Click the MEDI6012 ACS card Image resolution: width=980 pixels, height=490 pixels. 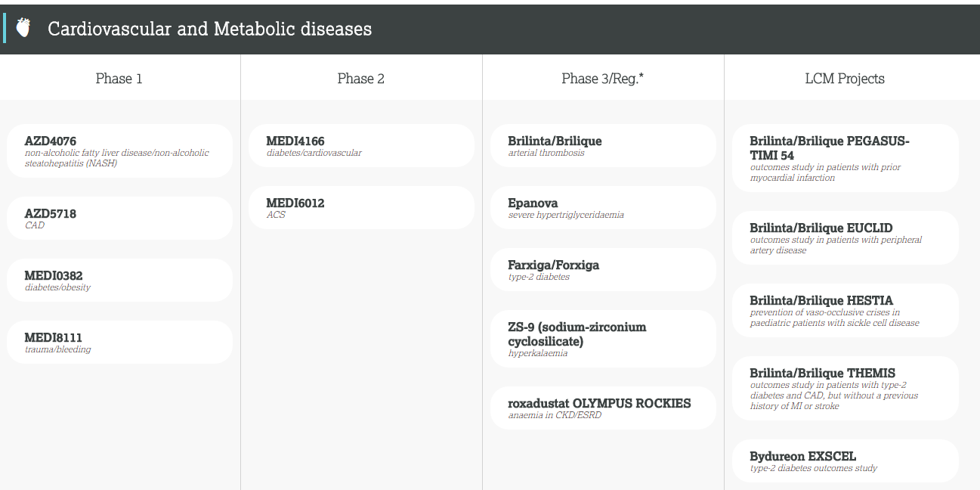pyautogui.click(x=361, y=208)
